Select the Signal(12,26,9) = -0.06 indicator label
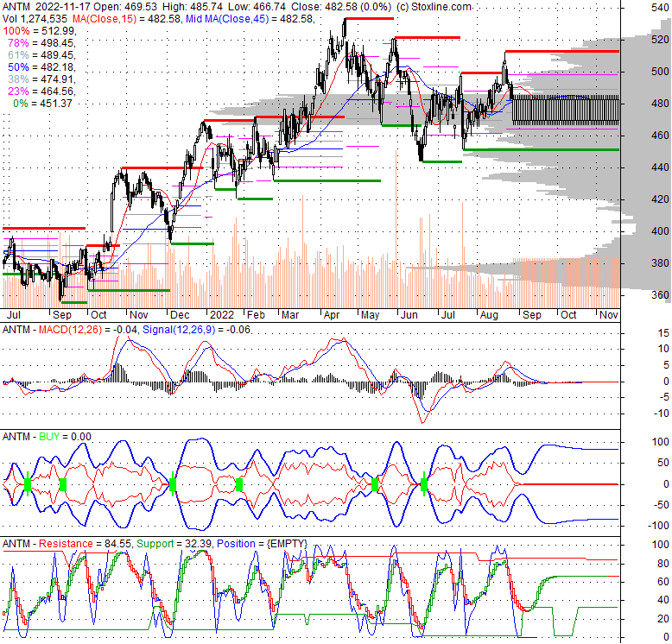The height and width of the screenshot is (644, 672). (x=196, y=330)
